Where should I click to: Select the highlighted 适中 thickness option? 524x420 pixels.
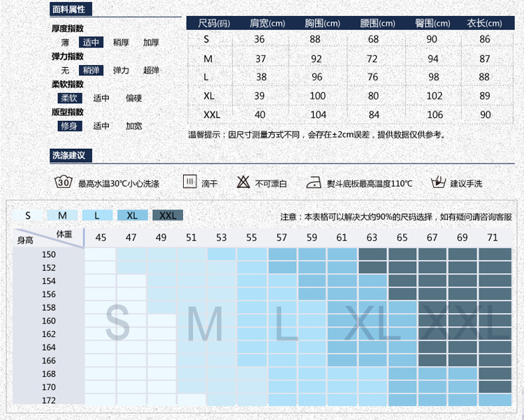(x=92, y=43)
